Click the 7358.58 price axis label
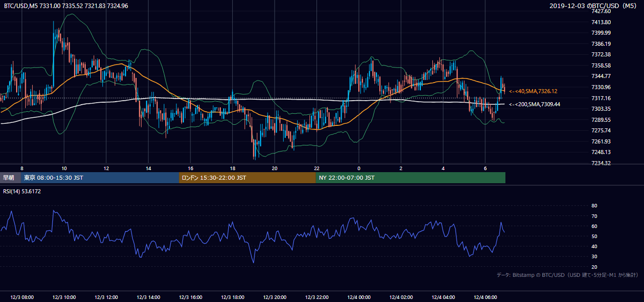Viewport: 644px width, 302px height. point(601,65)
